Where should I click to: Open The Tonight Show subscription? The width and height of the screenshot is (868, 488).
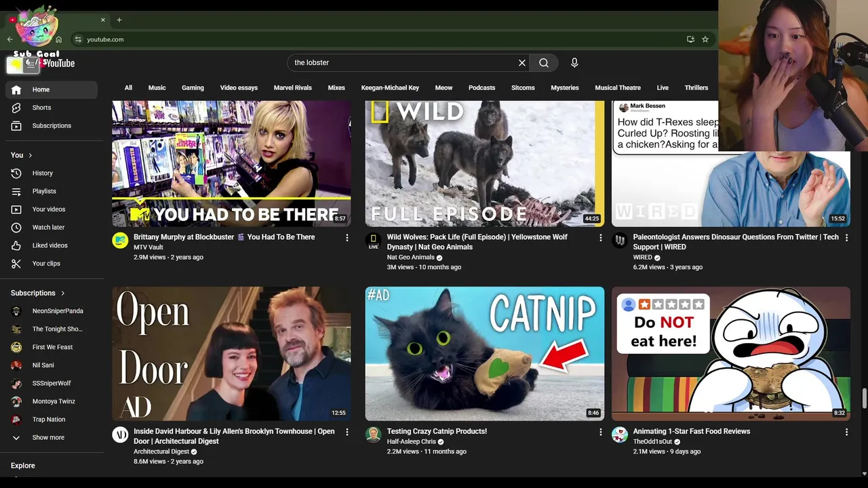[x=52, y=329]
